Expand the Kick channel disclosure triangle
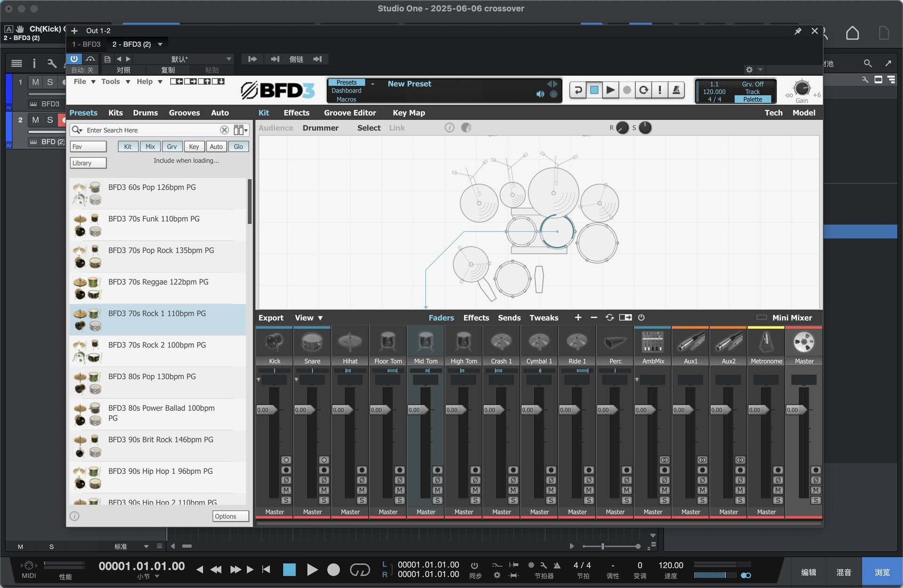 (259, 379)
